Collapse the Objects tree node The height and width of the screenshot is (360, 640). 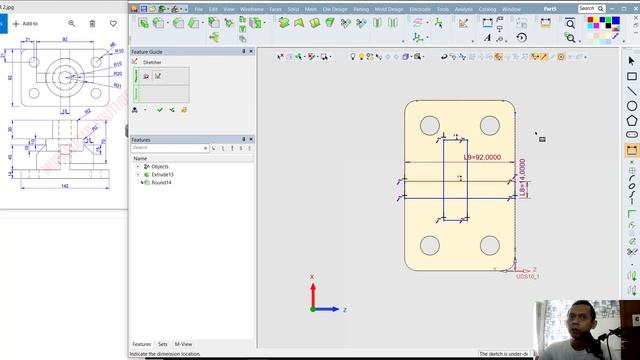138,167
